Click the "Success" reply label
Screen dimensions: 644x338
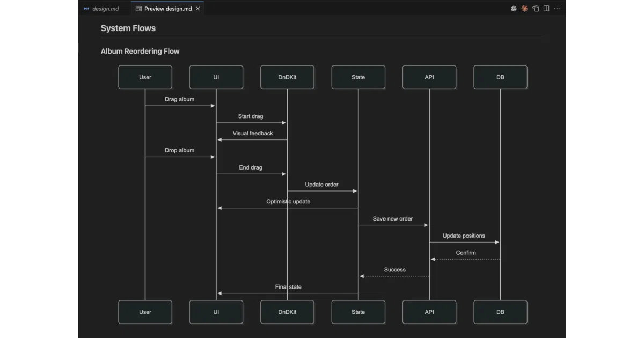[x=395, y=270]
